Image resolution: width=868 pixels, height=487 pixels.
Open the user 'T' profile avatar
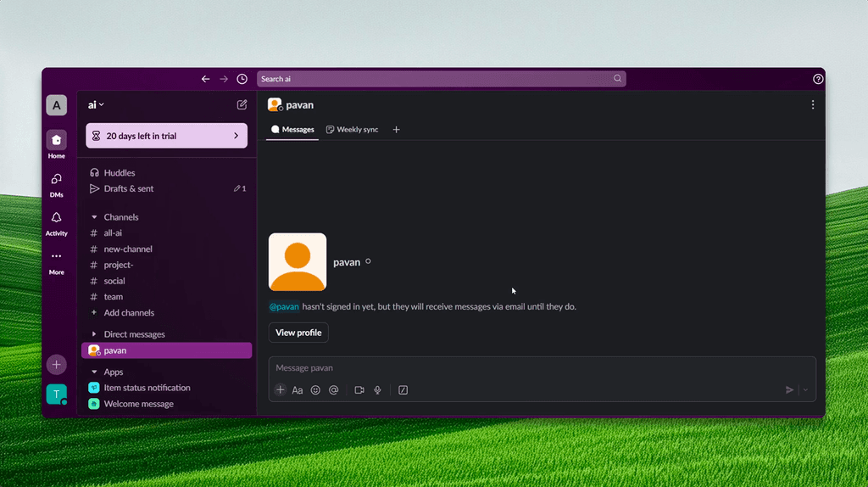(x=57, y=395)
